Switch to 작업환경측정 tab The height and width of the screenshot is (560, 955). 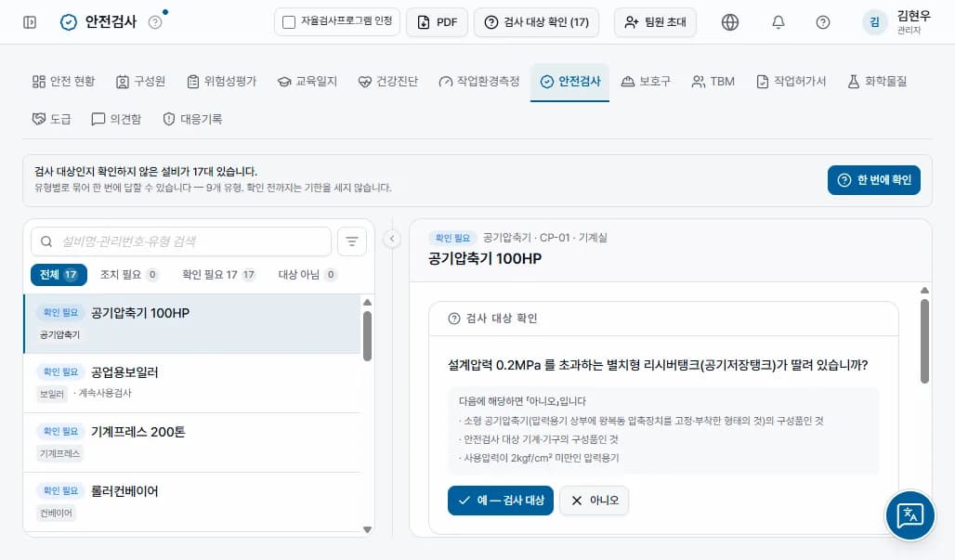pyautogui.click(x=478, y=82)
